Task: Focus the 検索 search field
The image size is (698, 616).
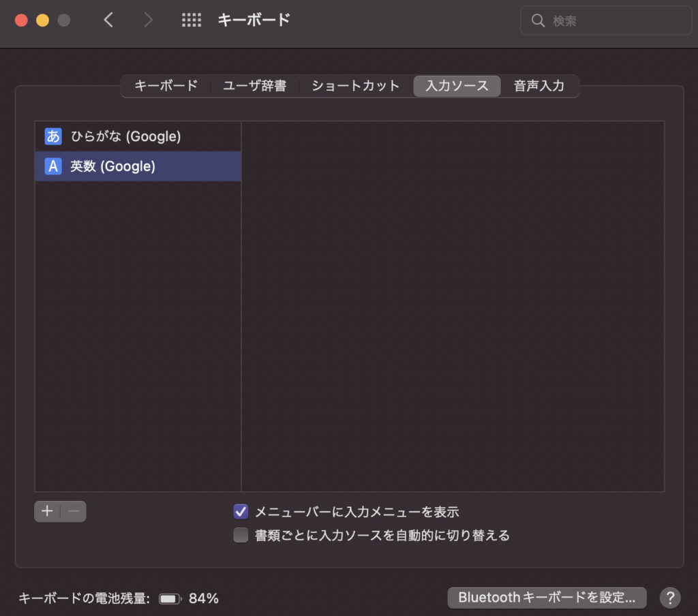Action: click(x=606, y=20)
